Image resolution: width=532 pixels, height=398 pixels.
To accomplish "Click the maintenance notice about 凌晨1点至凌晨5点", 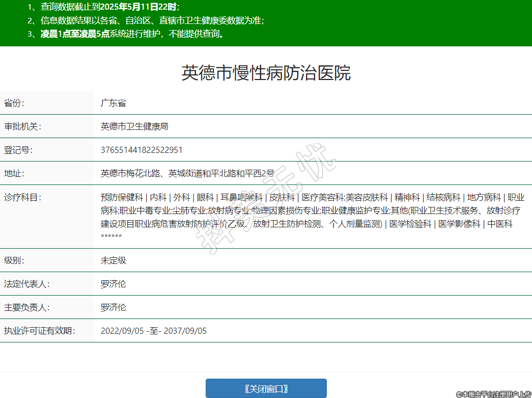I will tap(132, 34).
